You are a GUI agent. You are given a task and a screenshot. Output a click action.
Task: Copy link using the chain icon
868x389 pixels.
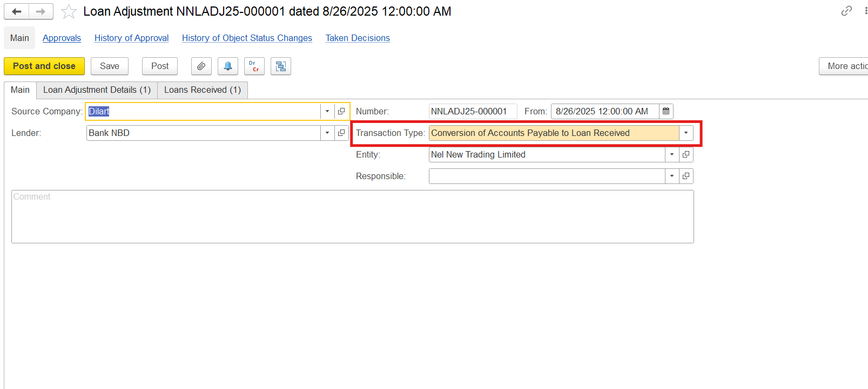pos(846,11)
